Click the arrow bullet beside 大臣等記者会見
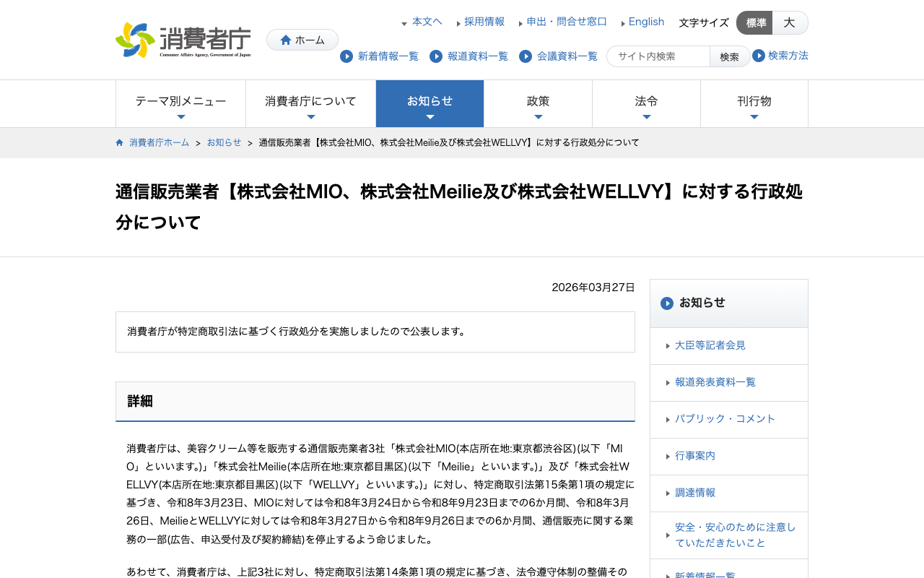924x578 pixels. point(668,346)
